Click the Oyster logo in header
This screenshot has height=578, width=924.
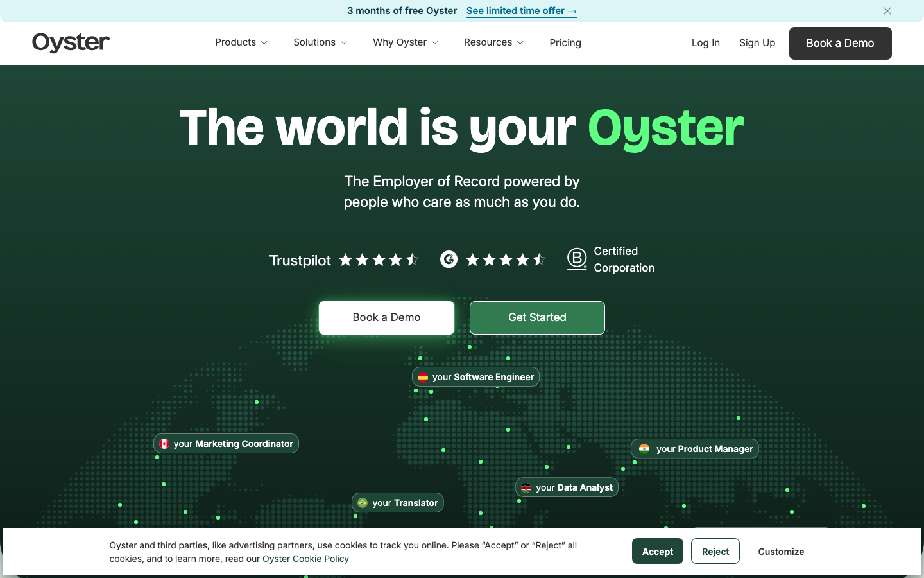[x=71, y=42]
